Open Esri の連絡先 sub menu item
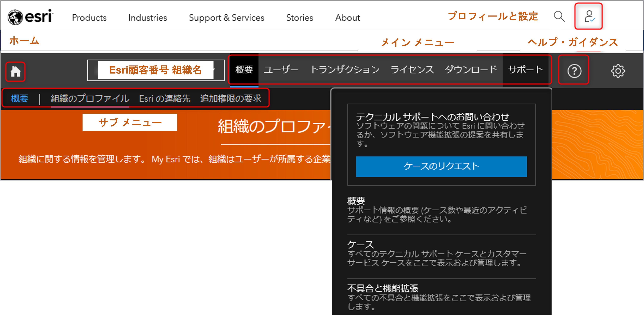The width and height of the screenshot is (644, 315). pyautogui.click(x=165, y=98)
